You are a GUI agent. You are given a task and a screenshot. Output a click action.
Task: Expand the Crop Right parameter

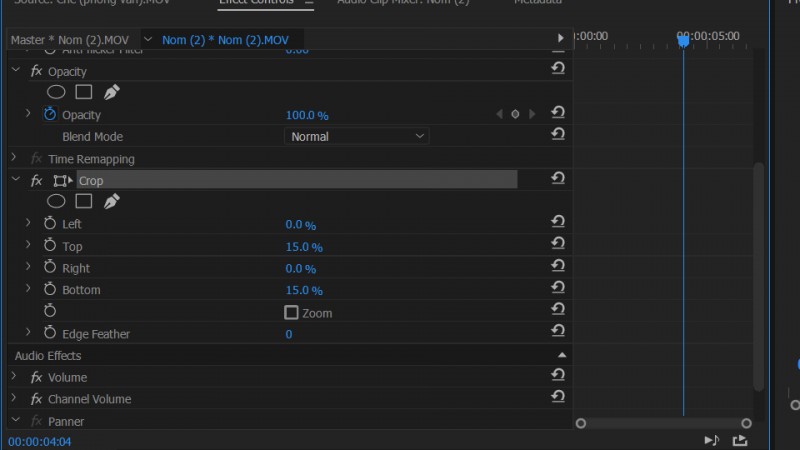click(x=28, y=266)
